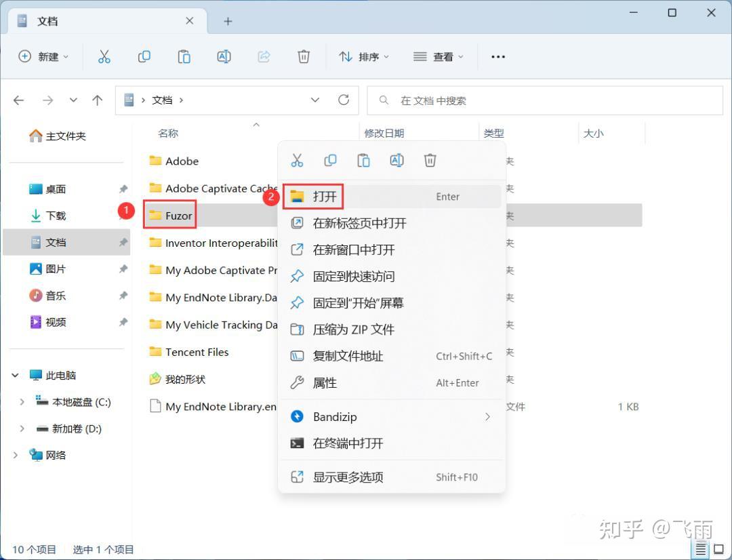
Task: Switch to details view in status bar
Action: coord(701,549)
